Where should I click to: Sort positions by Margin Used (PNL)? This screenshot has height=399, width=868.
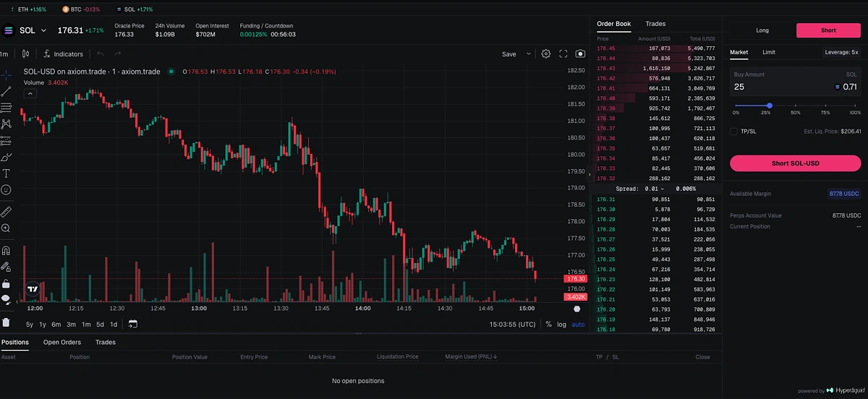click(472, 356)
